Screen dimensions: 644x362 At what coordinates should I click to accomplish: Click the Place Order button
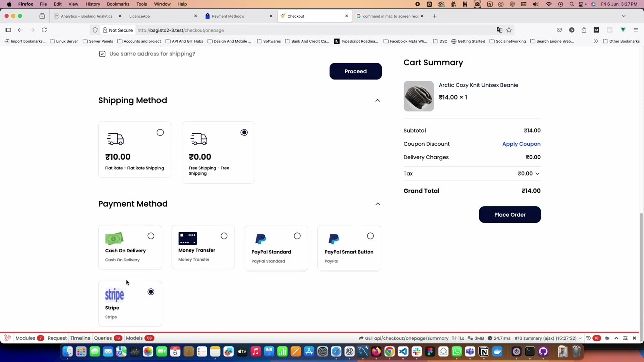tap(510, 215)
